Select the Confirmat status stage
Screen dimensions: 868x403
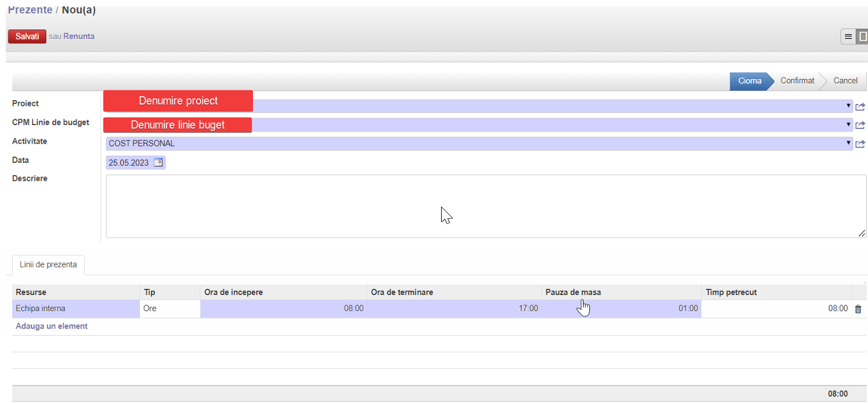(x=797, y=81)
